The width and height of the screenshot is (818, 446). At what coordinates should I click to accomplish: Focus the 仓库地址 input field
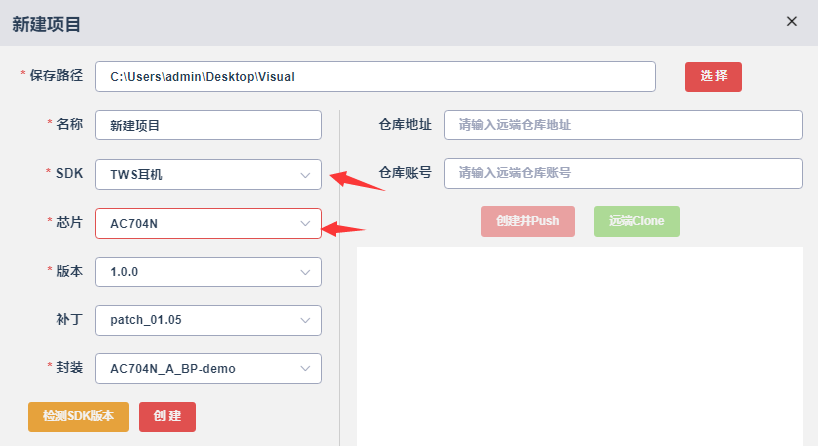pyautogui.click(x=623, y=125)
